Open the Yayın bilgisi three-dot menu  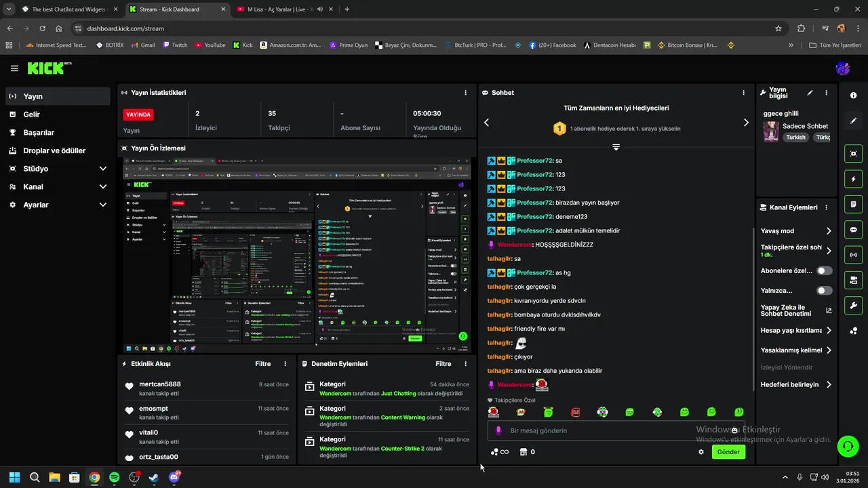click(826, 93)
